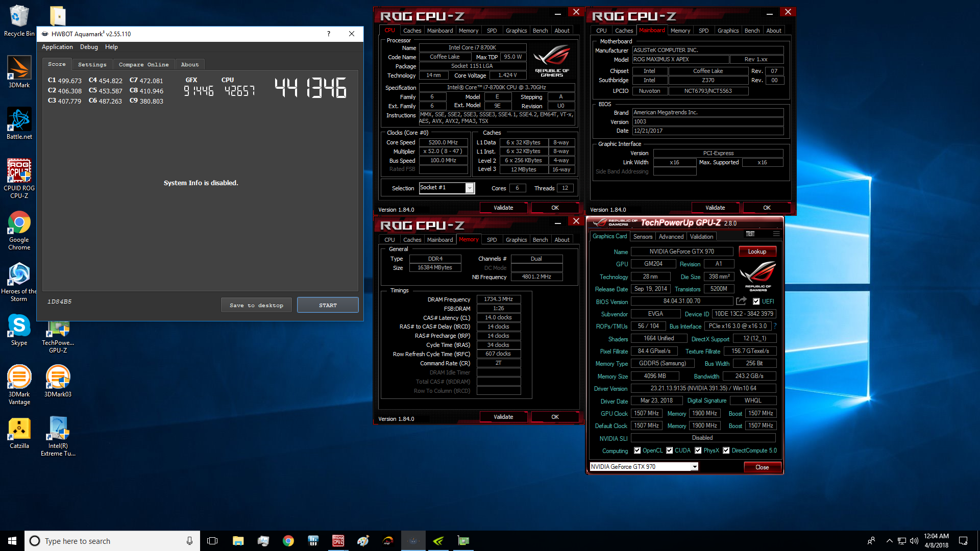Open the ROG CPU-Z taskbar icon
This screenshot has height=551, width=980.
338,541
